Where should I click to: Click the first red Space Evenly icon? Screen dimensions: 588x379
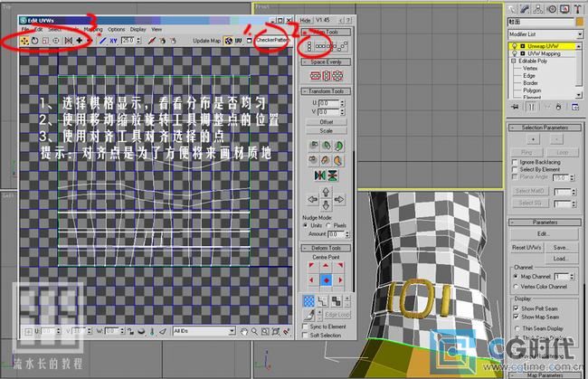click(315, 76)
